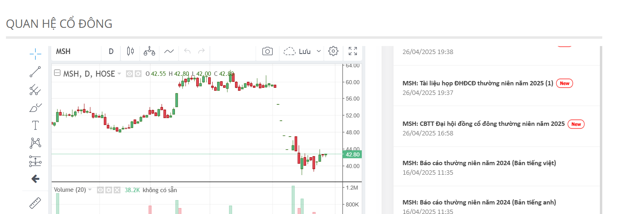Remove the Volume indicator
This screenshot has height=214, width=644.
(x=117, y=190)
